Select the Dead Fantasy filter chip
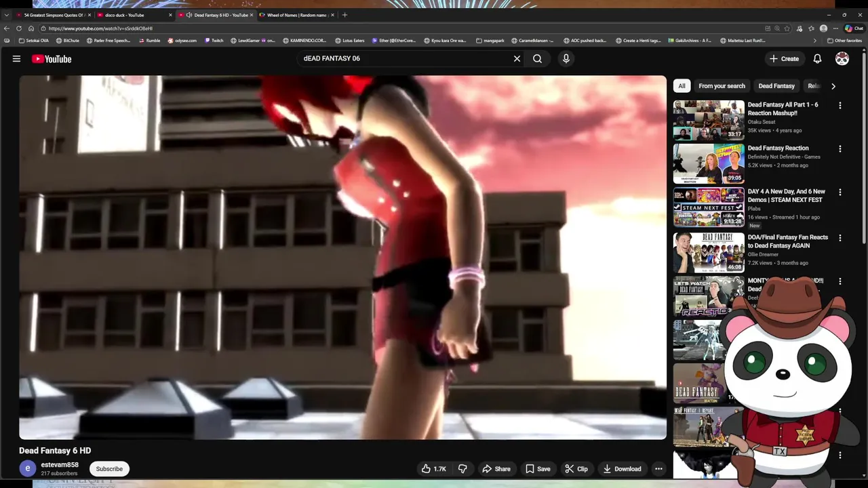Viewport: 868px width, 488px height. [776, 86]
